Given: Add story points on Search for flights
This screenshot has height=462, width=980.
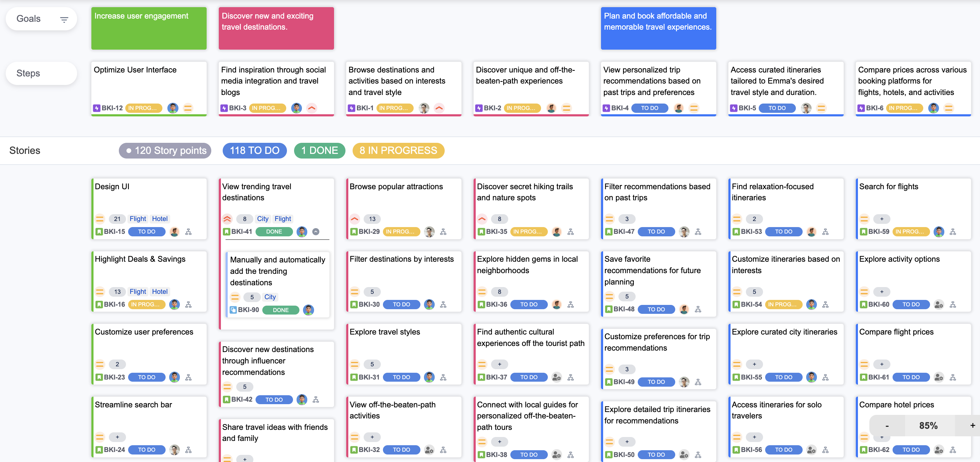Looking at the screenshot, I should tap(882, 219).
